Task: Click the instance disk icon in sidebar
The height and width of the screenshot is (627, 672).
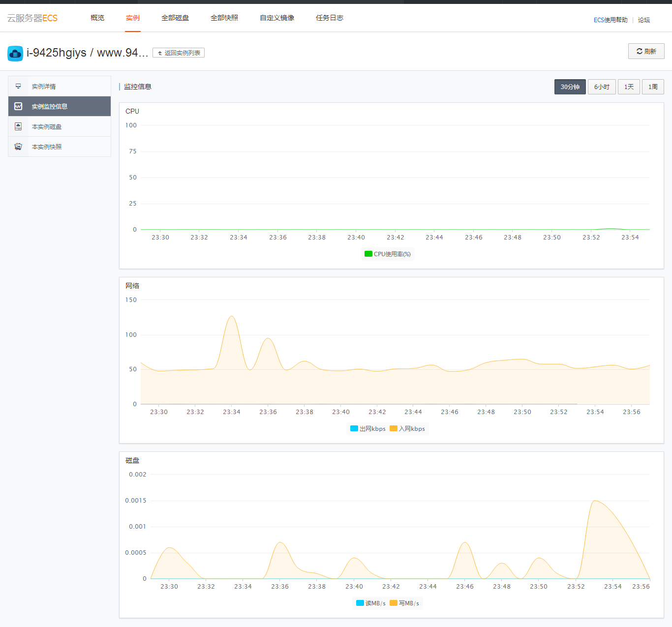Action: click(x=18, y=126)
